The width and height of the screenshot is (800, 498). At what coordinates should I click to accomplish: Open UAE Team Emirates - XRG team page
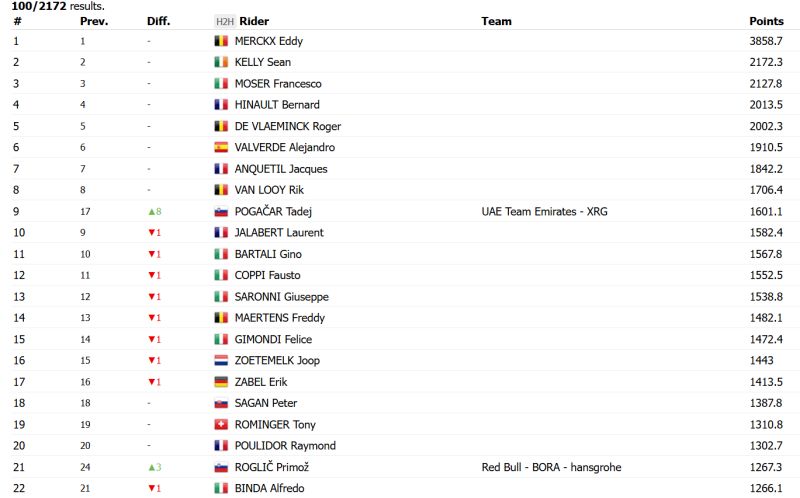coord(544,212)
